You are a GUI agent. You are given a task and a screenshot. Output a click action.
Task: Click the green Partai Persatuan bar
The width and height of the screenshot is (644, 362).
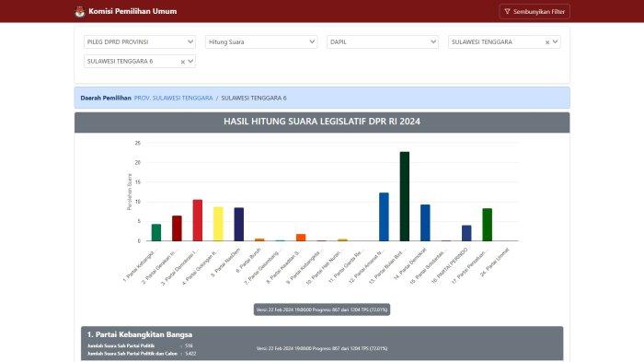pyautogui.click(x=487, y=225)
